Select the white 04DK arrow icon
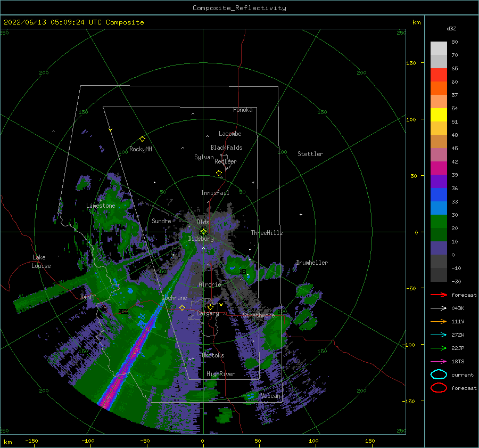 pos(439,308)
